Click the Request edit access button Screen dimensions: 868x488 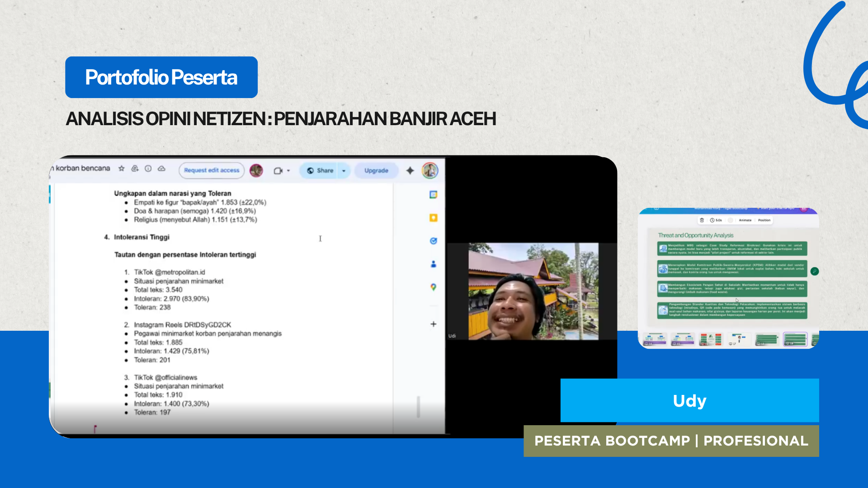point(212,170)
